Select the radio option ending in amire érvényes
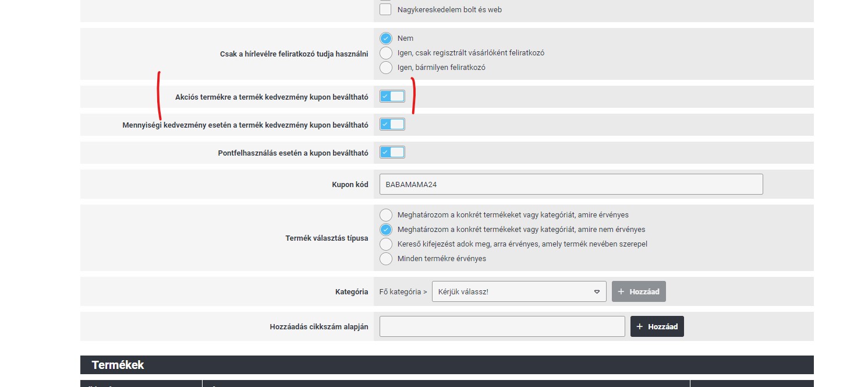The width and height of the screenshot is (868, 387). click(385, 215)
